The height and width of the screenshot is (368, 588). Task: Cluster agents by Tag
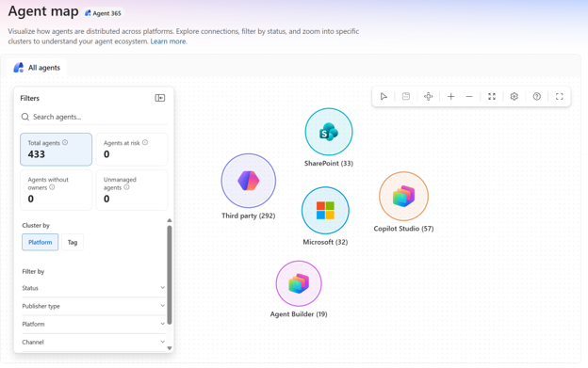tap(73, 242)
